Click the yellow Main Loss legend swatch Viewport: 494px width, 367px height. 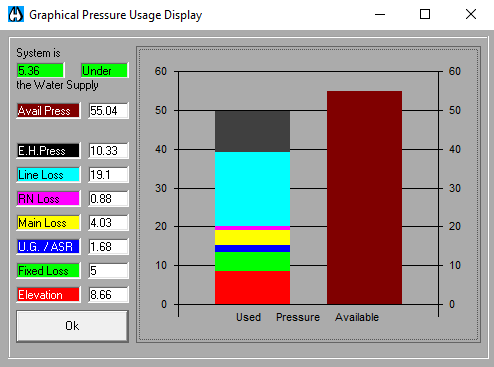tap(48, 223)
